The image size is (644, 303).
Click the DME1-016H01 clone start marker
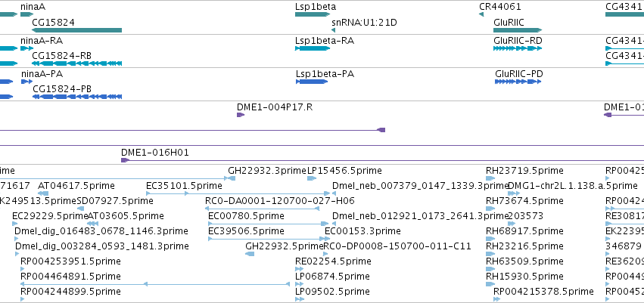point(126,160)
